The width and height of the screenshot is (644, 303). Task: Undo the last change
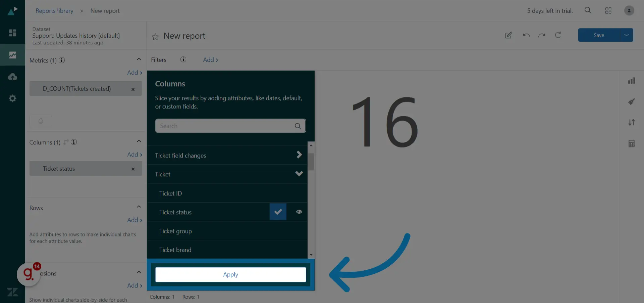tap(526, 35)
